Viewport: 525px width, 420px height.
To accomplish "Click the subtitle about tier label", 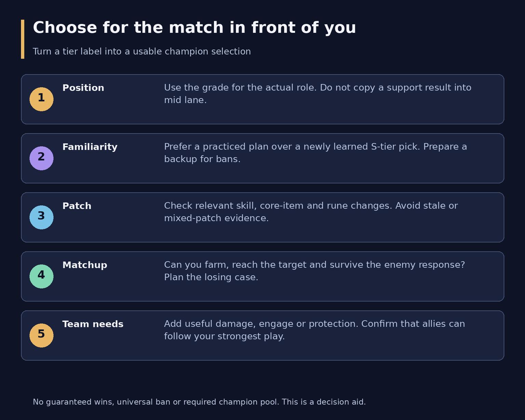I will [142, 52].
